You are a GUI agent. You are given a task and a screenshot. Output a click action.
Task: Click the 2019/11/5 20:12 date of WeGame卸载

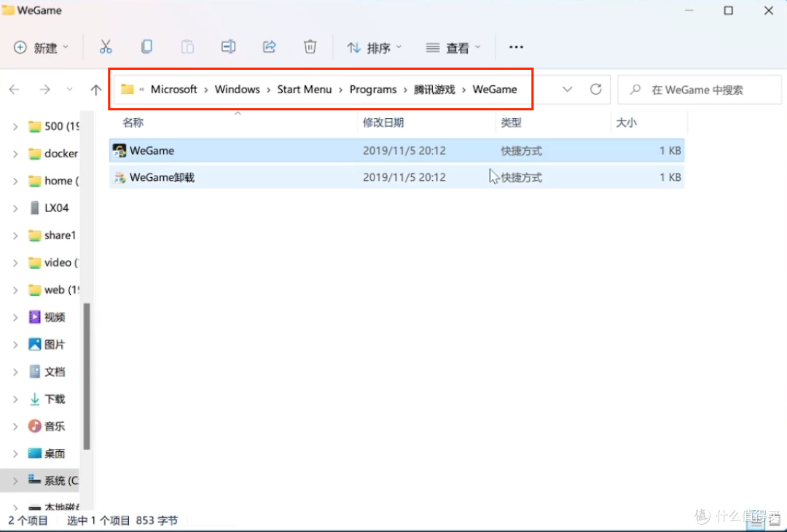(404, 177)
